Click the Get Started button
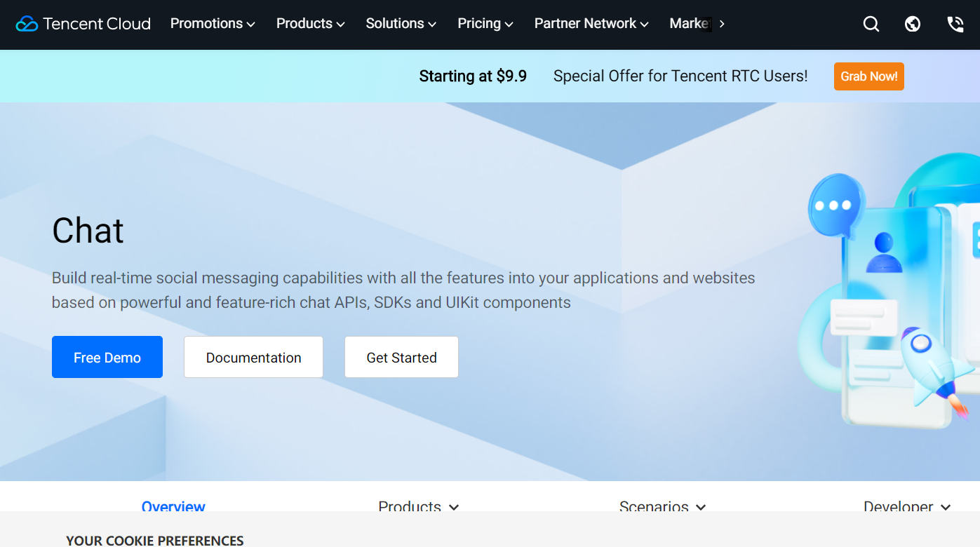Screen dimensions: 980x547 (x=401, y=357)
